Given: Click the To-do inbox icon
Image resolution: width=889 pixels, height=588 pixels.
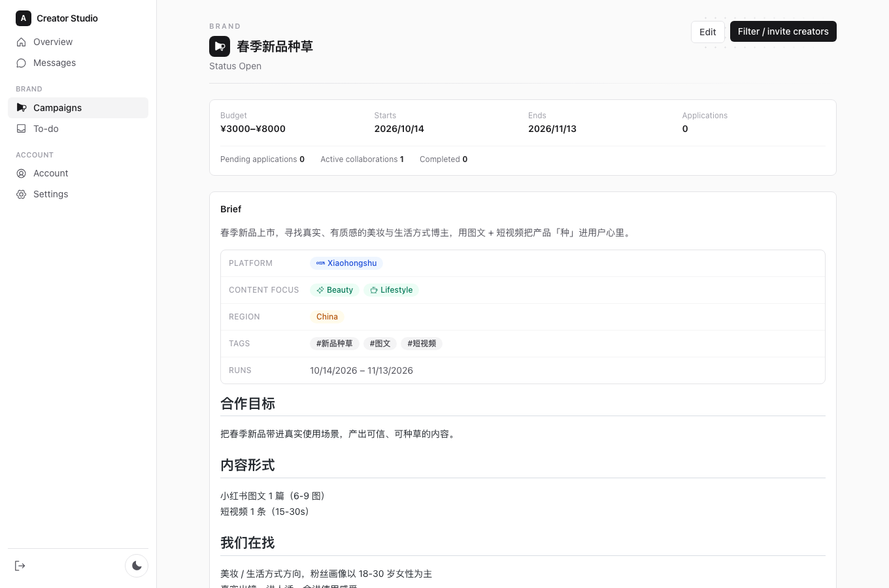Looking at the screenshot, I should point(21,129).
